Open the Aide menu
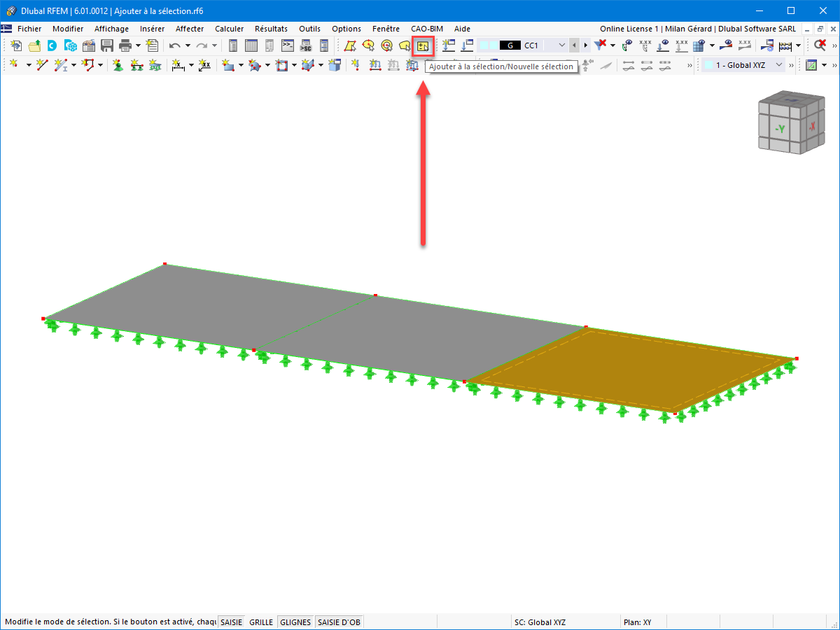 (462, 29)
